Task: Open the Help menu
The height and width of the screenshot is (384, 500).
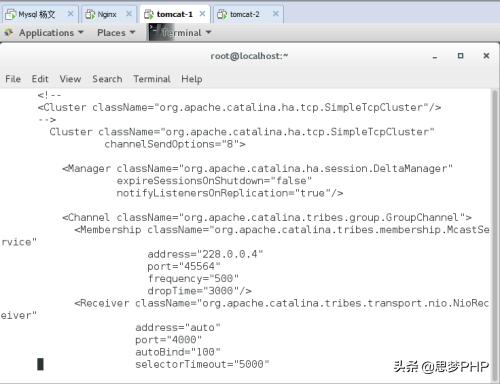Action: point(192,79)
